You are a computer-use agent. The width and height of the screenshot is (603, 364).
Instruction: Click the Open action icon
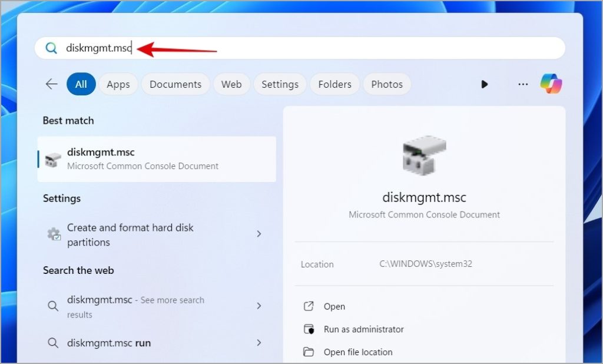tap(309, 306)
